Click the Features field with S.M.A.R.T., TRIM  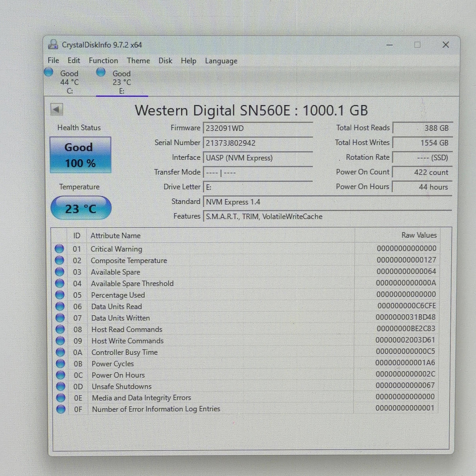(x=328, y=217)
